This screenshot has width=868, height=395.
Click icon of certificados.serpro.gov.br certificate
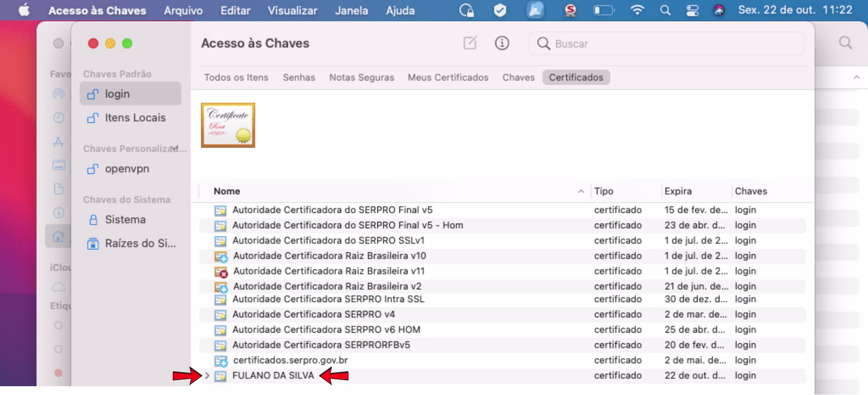(x=221, y=361)
